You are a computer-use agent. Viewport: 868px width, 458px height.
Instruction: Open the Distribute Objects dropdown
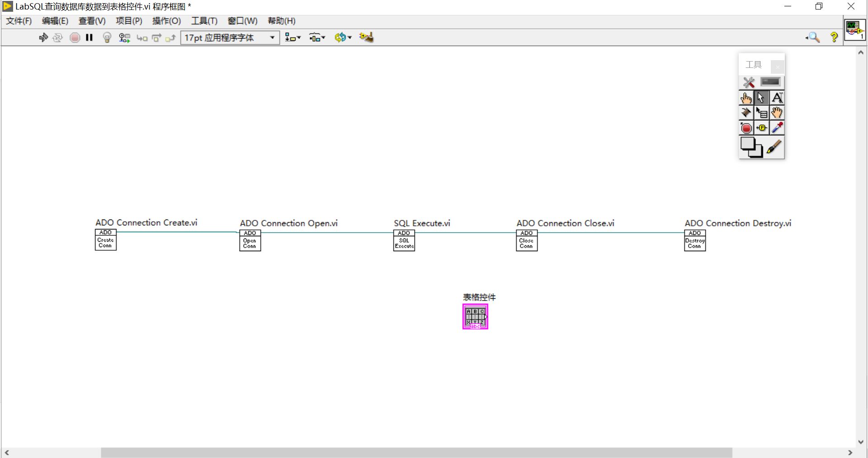pyautogui.click(x=317, y=38)
